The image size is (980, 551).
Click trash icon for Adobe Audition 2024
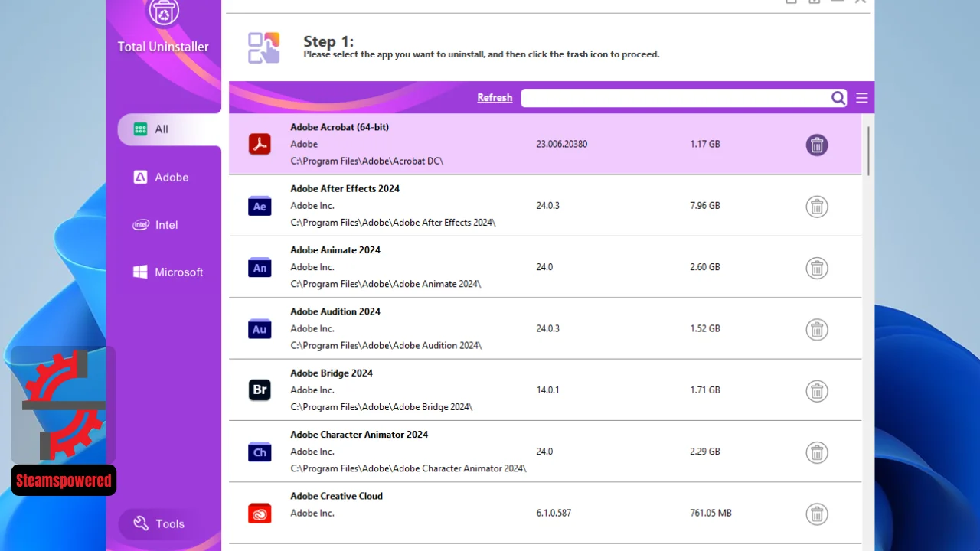pos(817,329)
